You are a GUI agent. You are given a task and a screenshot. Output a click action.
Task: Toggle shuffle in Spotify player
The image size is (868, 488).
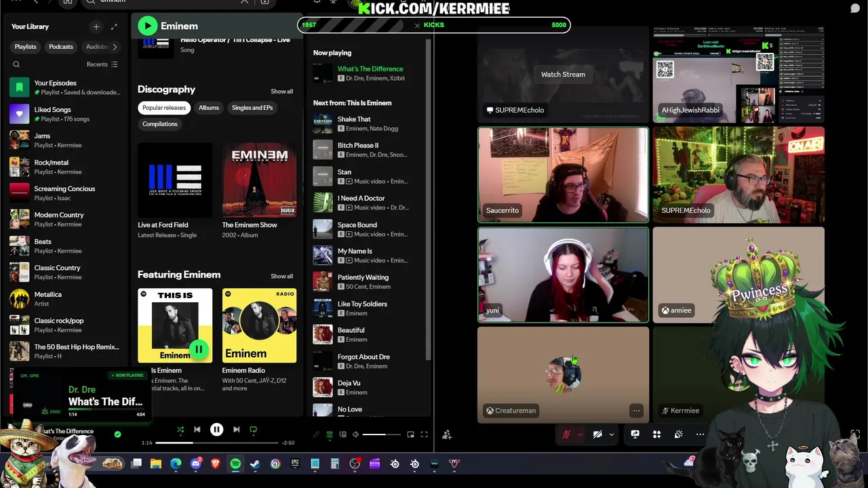click(180, 430)
